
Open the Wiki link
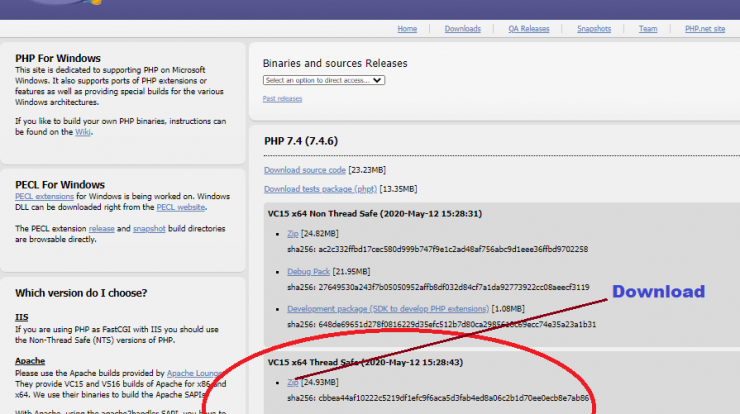[83, 132]
